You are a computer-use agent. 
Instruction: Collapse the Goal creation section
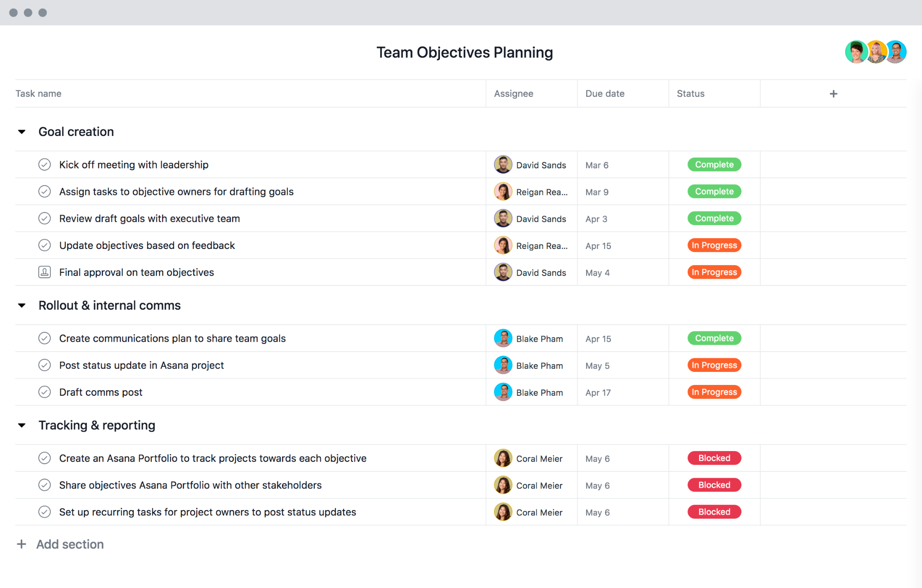point(23,132)
